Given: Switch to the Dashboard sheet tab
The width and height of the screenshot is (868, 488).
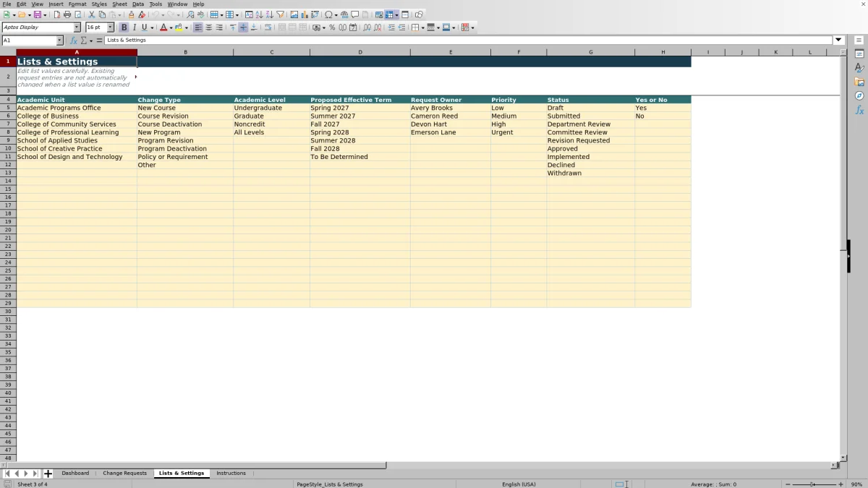Looking at the screenshot, I should point(75,474).
